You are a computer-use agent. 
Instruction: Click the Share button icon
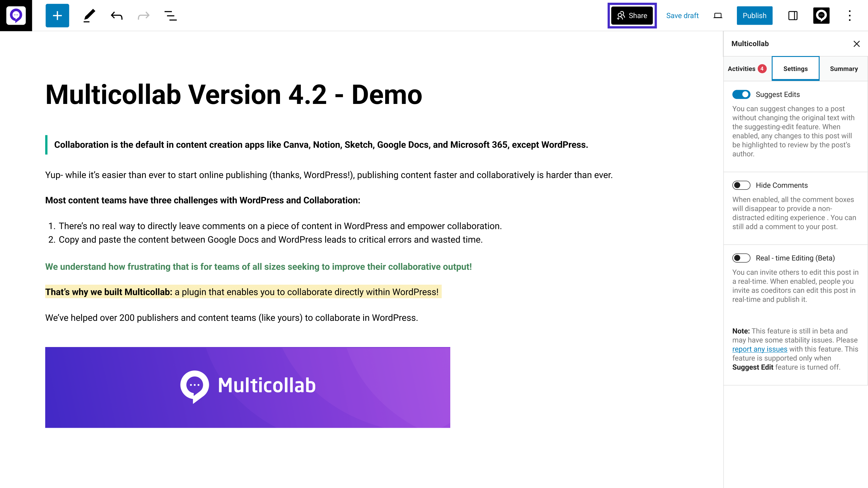point(621,15)
